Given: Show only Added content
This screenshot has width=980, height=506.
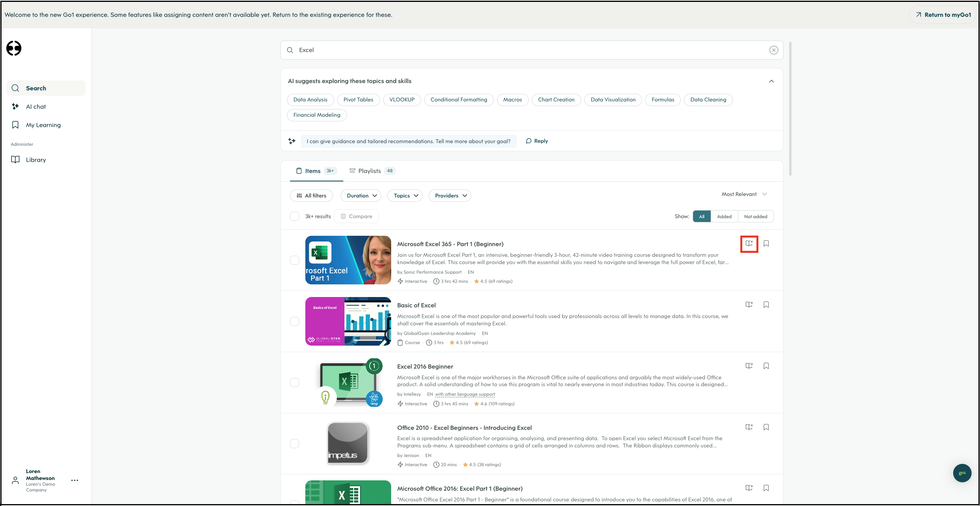Looking at the screenshot, I should (x=724, y=217).
